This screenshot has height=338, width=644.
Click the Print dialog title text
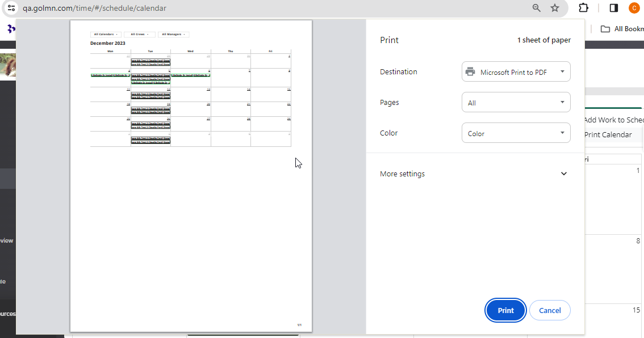point(389,40)
